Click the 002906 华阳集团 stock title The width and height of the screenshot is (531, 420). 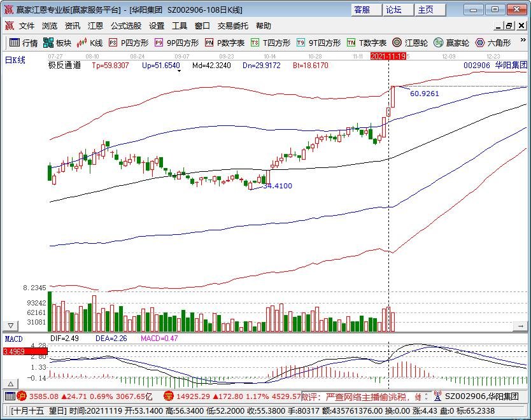pyautogui.click(x=495, y=65)
